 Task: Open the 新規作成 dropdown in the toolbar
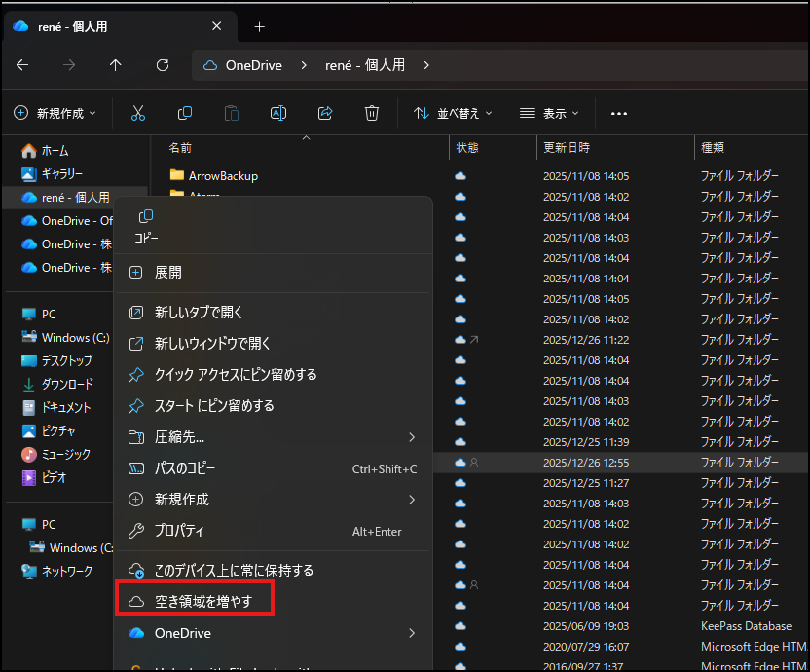55,113
